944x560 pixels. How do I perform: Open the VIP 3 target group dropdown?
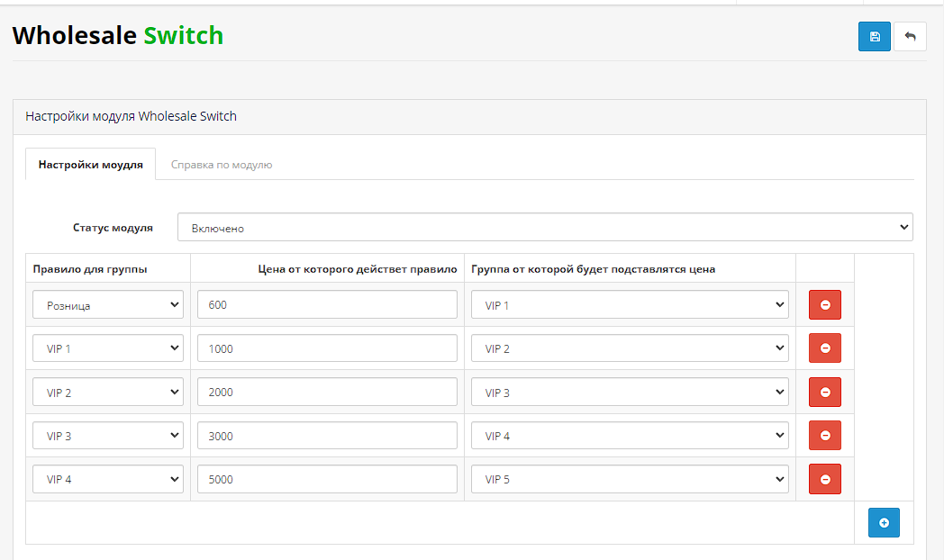click(629, 393)
